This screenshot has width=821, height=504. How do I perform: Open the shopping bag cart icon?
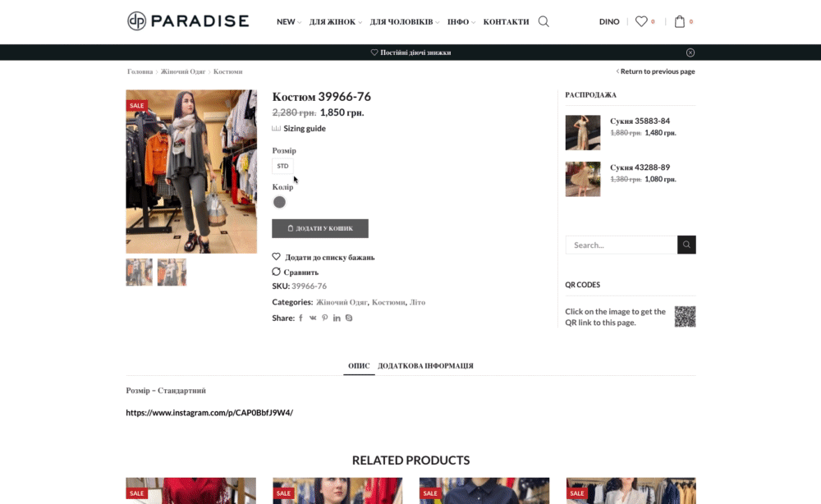[x=680, y=21]
